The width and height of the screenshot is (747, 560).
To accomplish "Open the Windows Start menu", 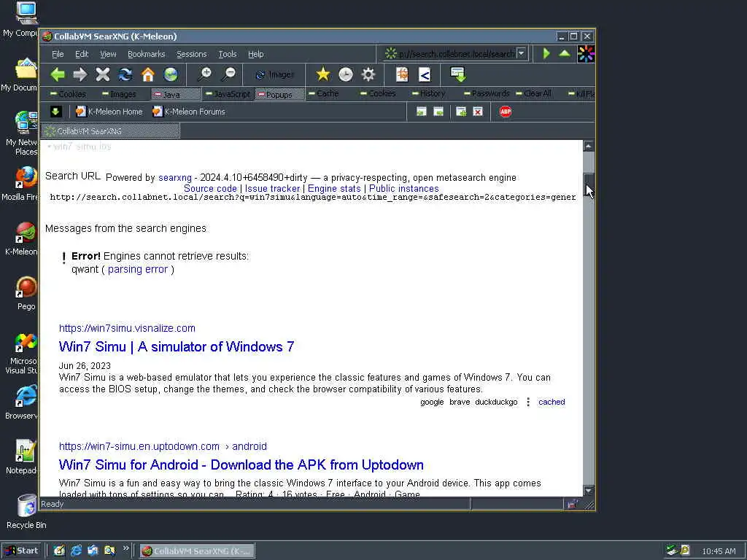I will (x=22, y=551).
